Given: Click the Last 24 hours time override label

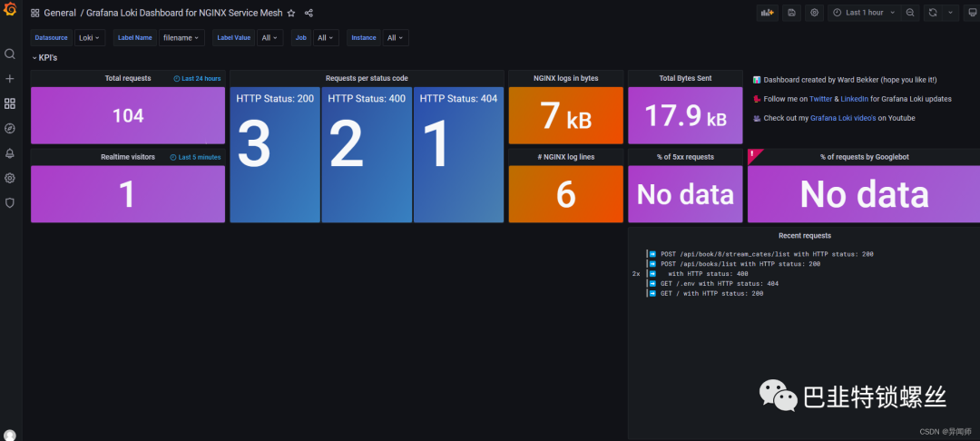Looking at the screenshot, I should pyautogui.click(x=197, y=79).
